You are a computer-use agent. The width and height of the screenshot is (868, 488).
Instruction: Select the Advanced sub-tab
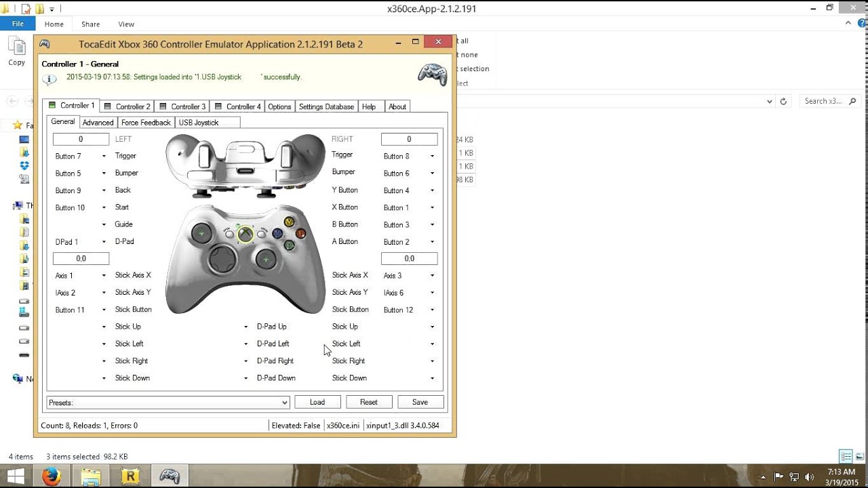98,123
